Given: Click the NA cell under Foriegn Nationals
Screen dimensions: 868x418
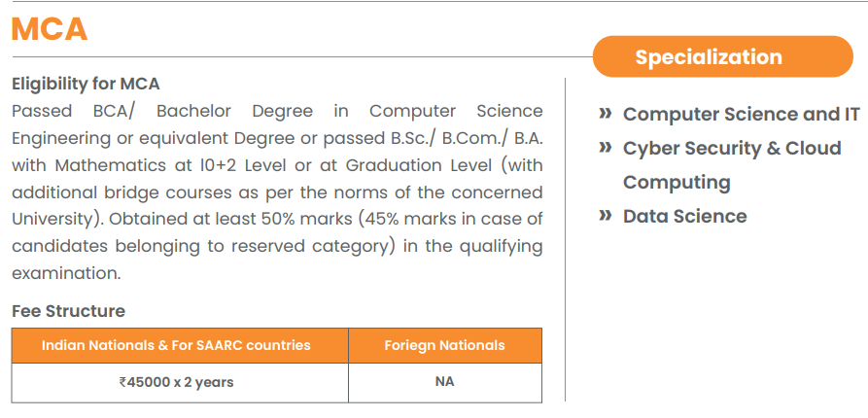Looking at the screenshot, I should 444,382.
